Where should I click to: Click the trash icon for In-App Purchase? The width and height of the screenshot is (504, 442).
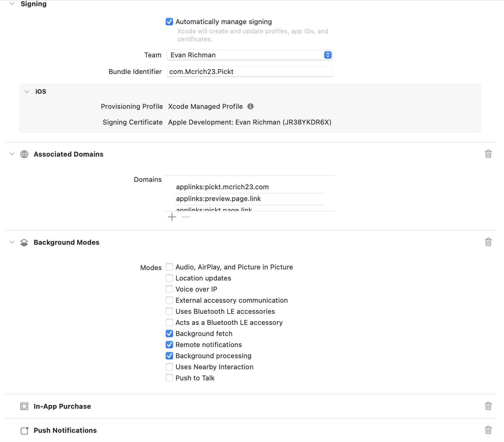tap(488, 406)
